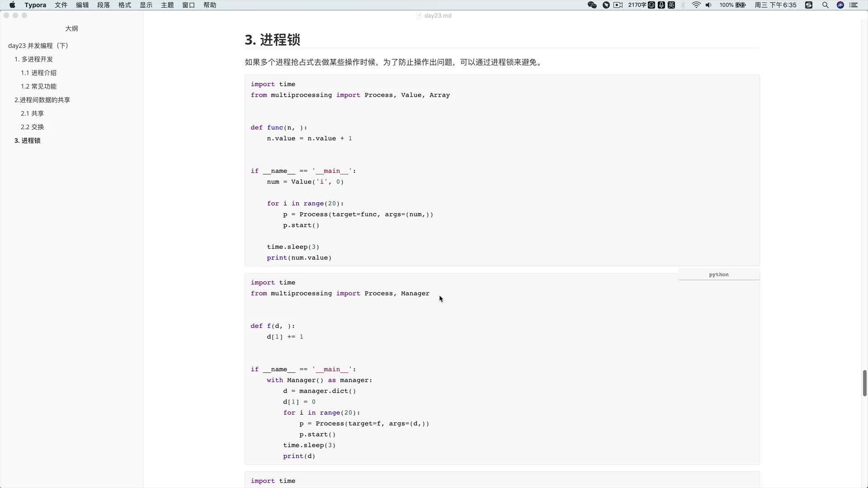Close the Typora window red button
This screenshot has width=868, height=488.
click(6, 15)
